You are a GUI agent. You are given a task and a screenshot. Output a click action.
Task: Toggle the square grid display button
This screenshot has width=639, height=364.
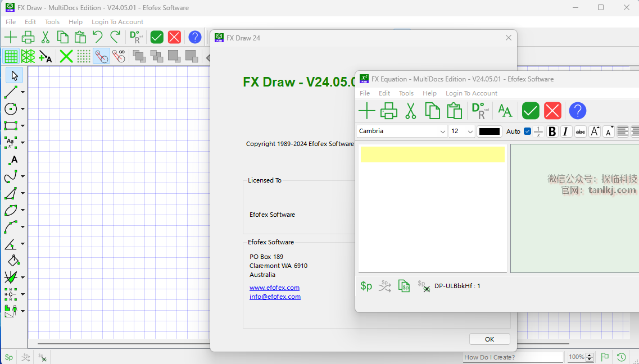(11, 56)
